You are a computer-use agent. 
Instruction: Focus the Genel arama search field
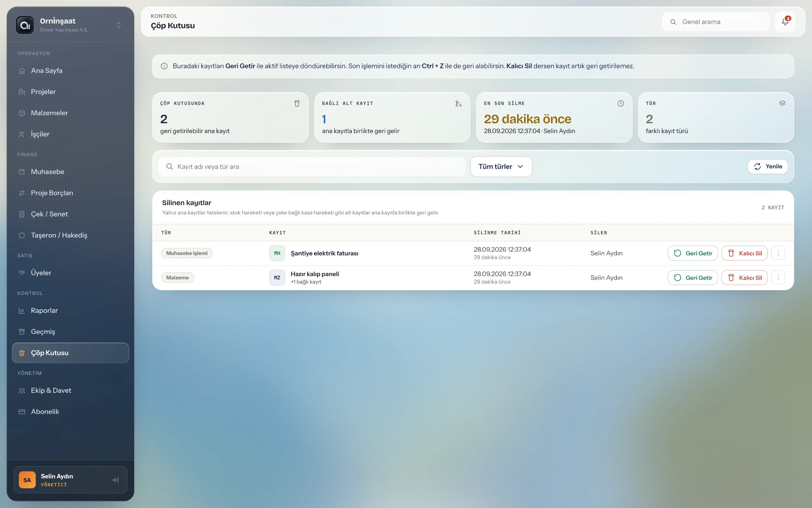(x=716, y=22)
